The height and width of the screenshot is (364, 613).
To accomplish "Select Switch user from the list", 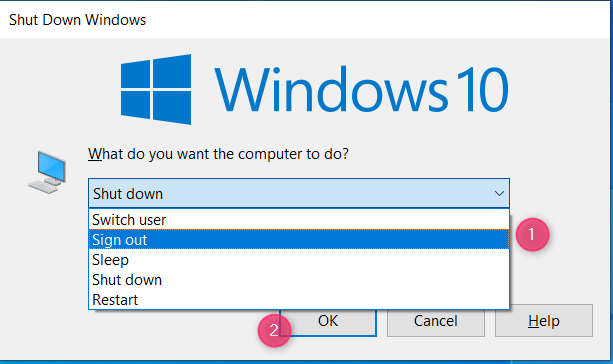I will (299, 220).
